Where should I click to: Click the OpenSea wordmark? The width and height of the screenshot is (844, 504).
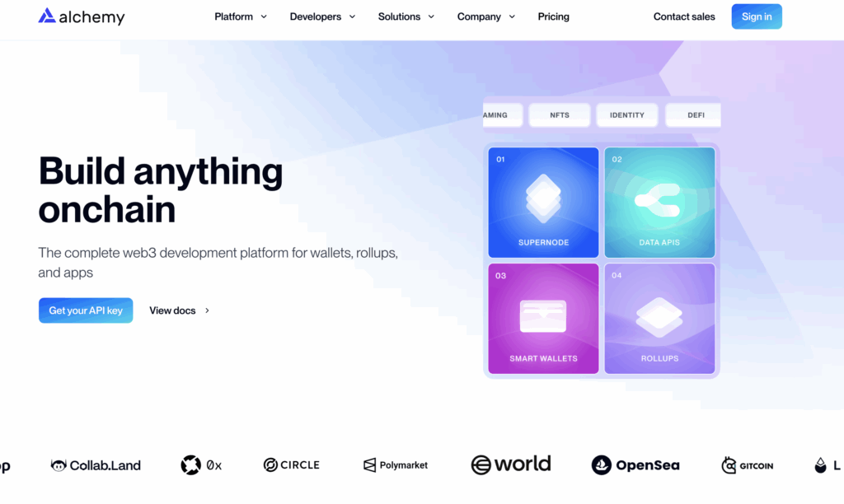(x=648, y=465)
